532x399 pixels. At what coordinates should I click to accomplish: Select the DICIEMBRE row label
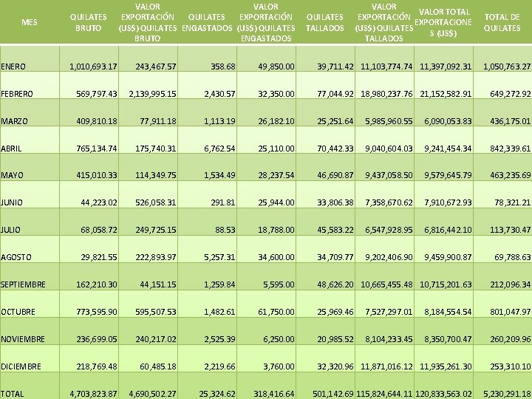(x=21, y=366)
